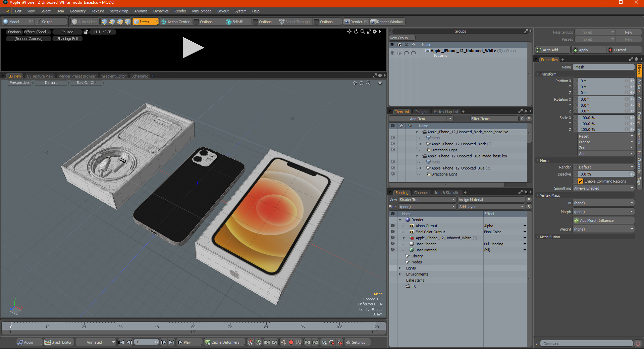Select Materials selection mode cube icon
This screenshot has height=349, width=644.
coord(127,22)
